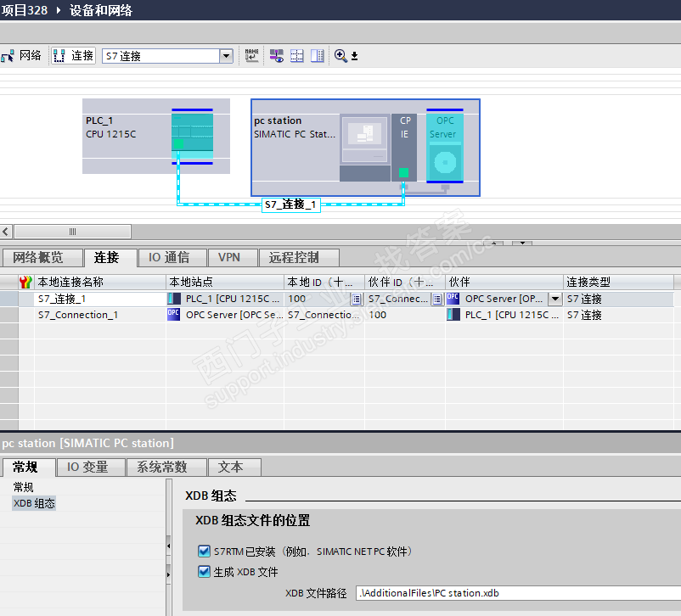This screenshot has width=681, height=616.
Task: Click the download arrow beside the magnifier
Action: click(354, 56)
